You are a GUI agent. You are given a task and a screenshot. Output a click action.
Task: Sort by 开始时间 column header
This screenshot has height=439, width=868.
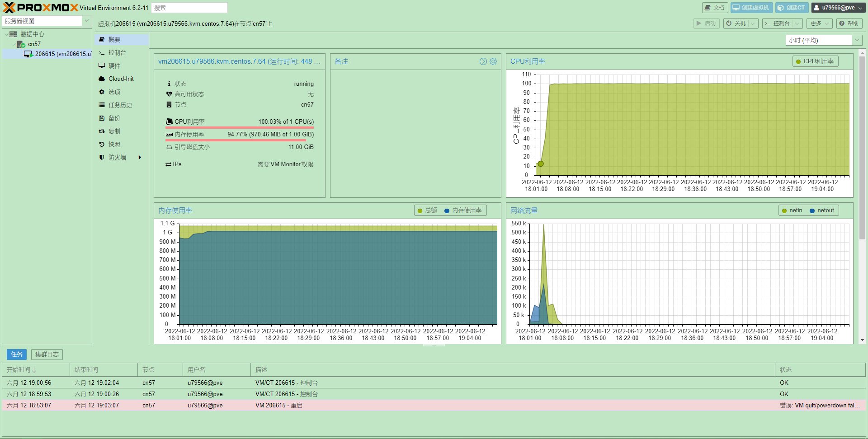coord(36,370)
